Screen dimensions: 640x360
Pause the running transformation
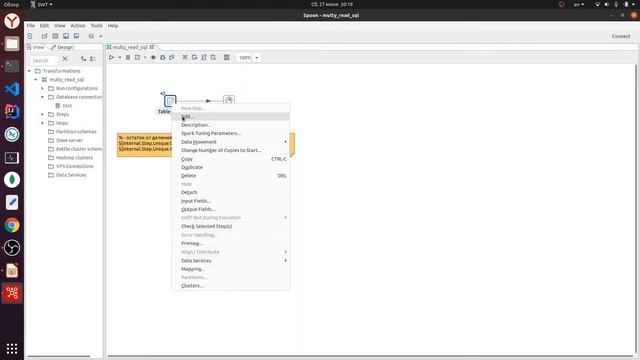128,58
